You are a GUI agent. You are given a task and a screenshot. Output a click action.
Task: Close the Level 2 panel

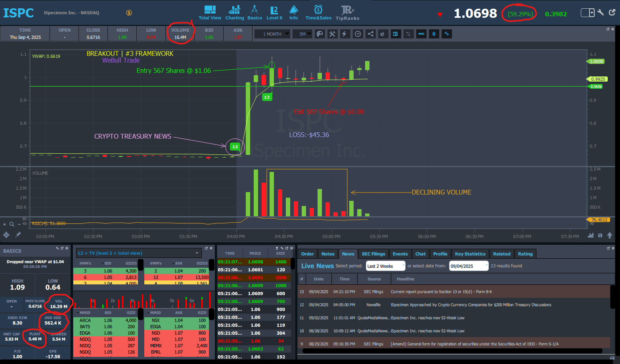[x=211, y=248]
